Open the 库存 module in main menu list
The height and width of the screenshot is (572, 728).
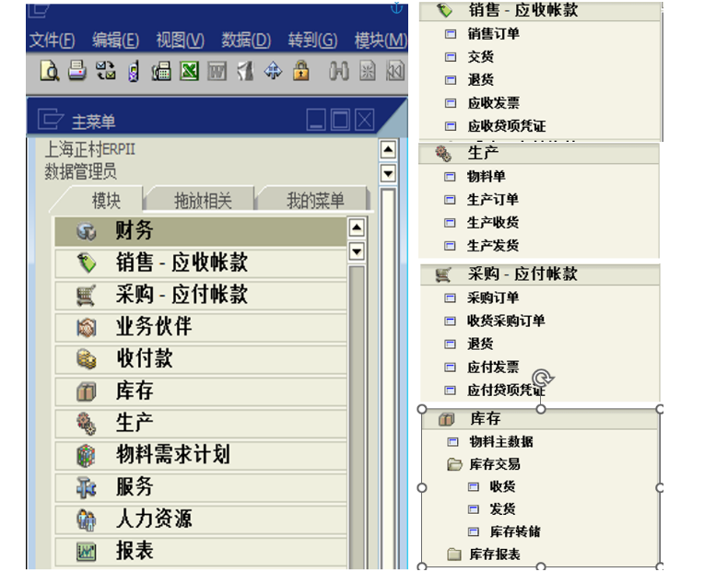(201, 391)
